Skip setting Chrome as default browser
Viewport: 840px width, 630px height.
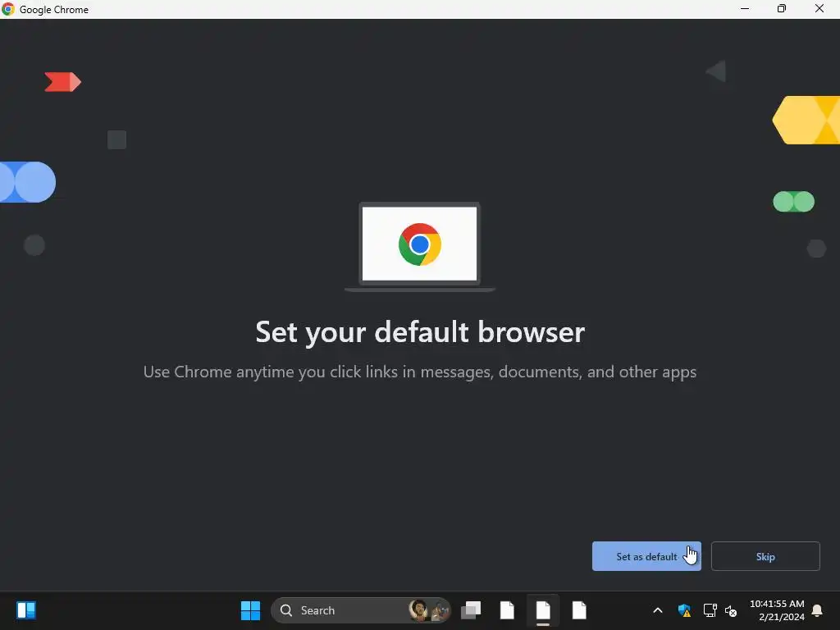[x=765, y=556]
